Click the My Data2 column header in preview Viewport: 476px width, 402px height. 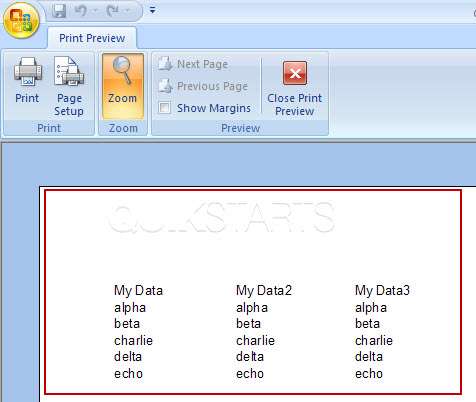[264, 290]
